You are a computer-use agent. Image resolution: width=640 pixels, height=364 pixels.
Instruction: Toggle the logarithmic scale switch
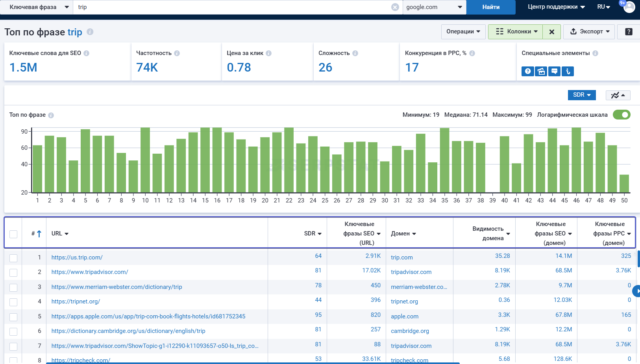pyautogui.click(x=622, y=115)
